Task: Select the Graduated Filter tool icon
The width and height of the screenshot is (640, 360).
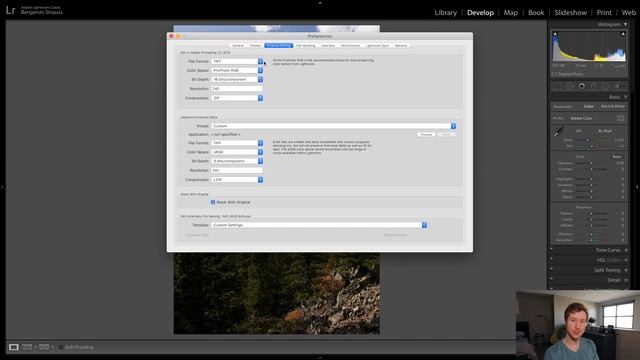Action: pyautogui.click(x=593, y=86)
